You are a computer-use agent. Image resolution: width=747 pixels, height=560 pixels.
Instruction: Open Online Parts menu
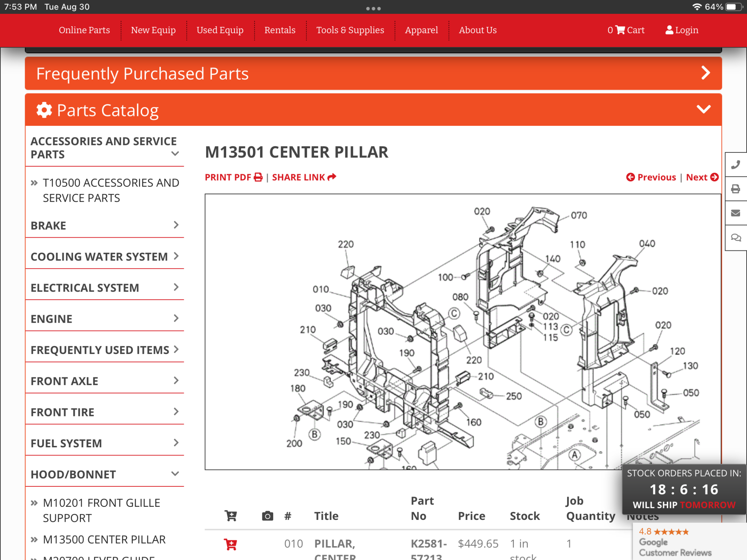(x=84, y=30)
